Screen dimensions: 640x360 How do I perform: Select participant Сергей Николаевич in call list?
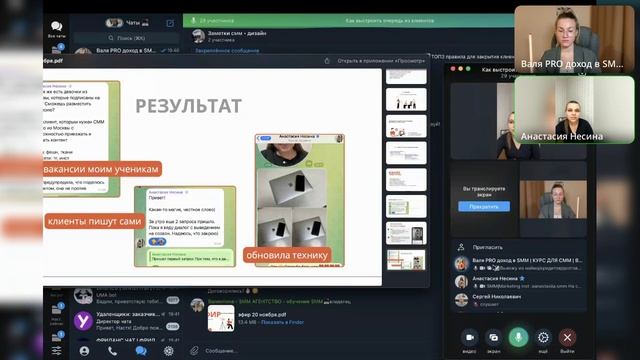518,300
